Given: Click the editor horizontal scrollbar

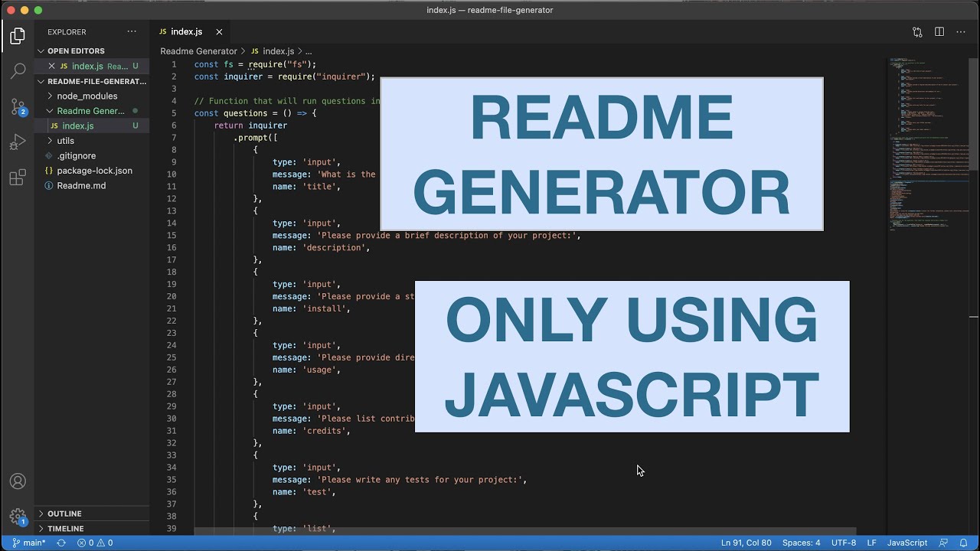Looking at the screenshot, I should [x=524, y=531].
